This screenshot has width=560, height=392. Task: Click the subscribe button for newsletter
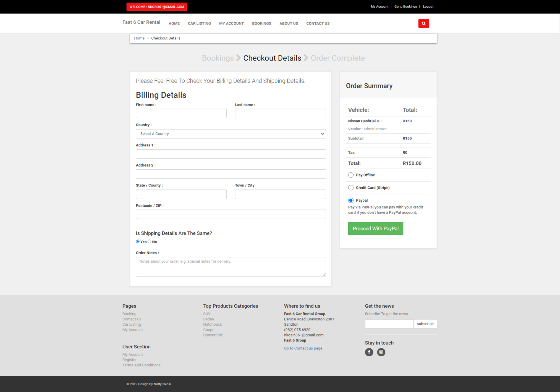point(425,324)
